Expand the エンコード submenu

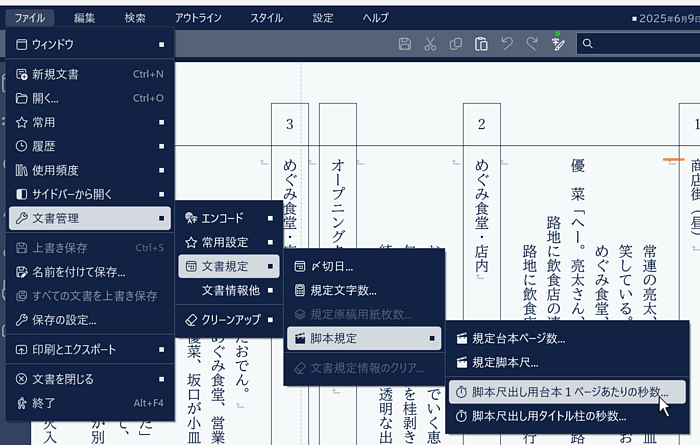coord(229,218)
